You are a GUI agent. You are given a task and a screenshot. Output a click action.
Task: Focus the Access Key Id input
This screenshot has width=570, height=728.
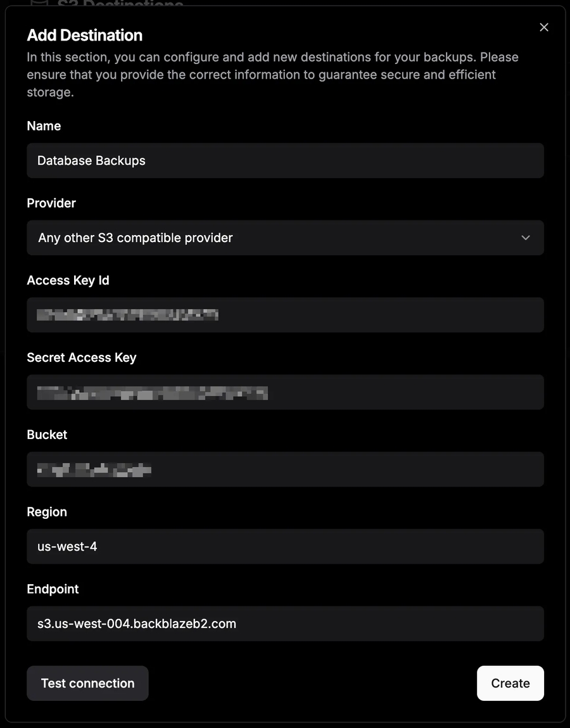[x=285, y=315]
